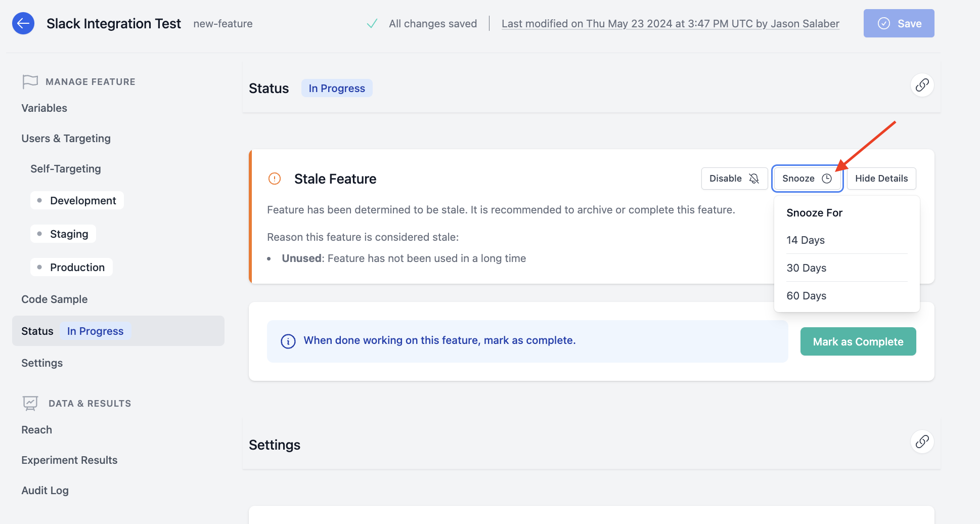Click the orange Stale Feature warning icon

275,179
